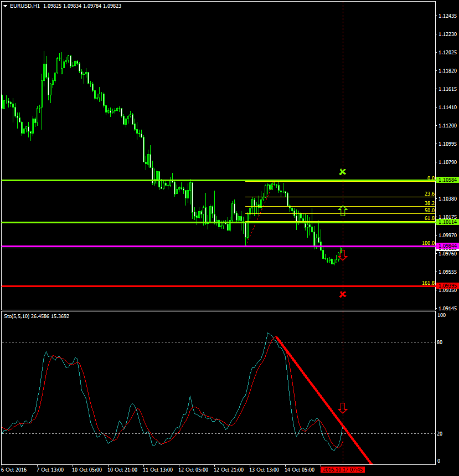The width and height of the screenshot is (459, 476).
Task: Open the EURUSD chart dropdown triangle
Action: tap(6, 5)
